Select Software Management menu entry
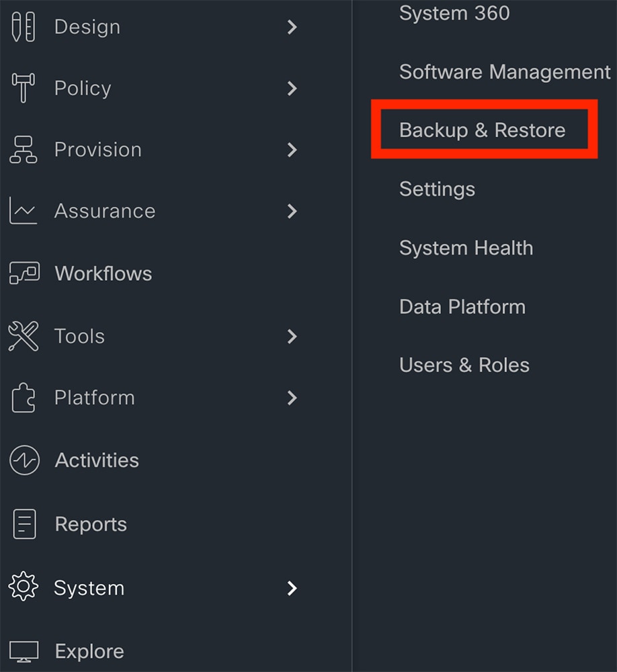The height and width of the screenshot is (672, 617). coord(505,72)
